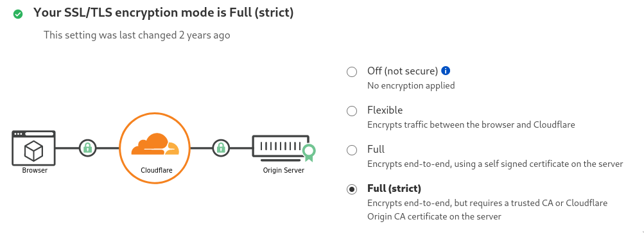The width and height of the screenshot is (644, 233).
Task: Click the Browser window icon in diagram
Action: click(x=33, y=148)
